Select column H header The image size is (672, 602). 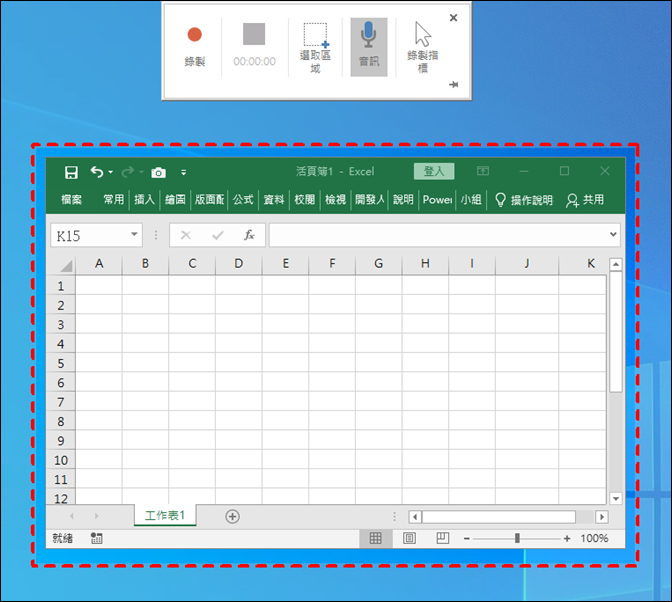click(425, 264)
